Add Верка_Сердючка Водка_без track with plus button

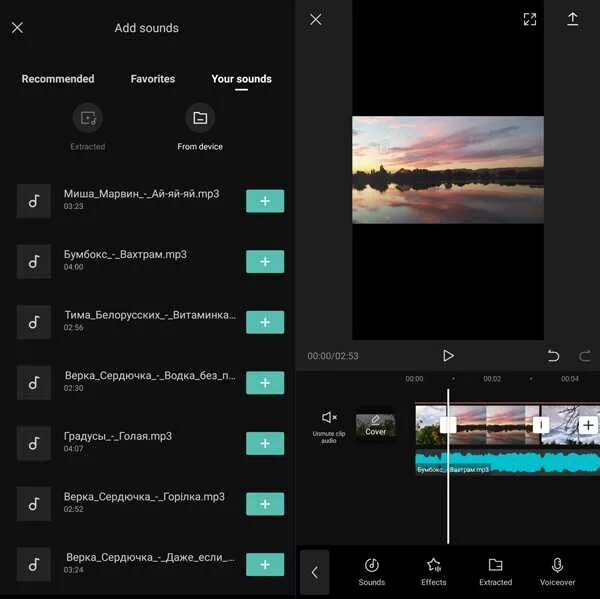click(265, 383)
